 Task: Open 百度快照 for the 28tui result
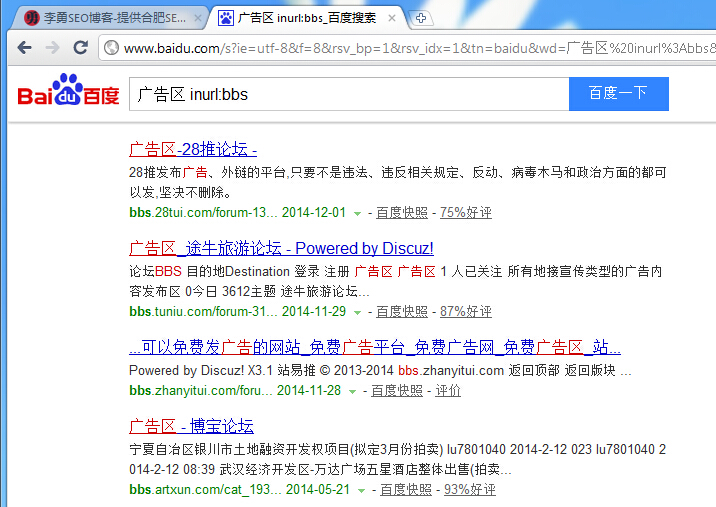(402, 213)
